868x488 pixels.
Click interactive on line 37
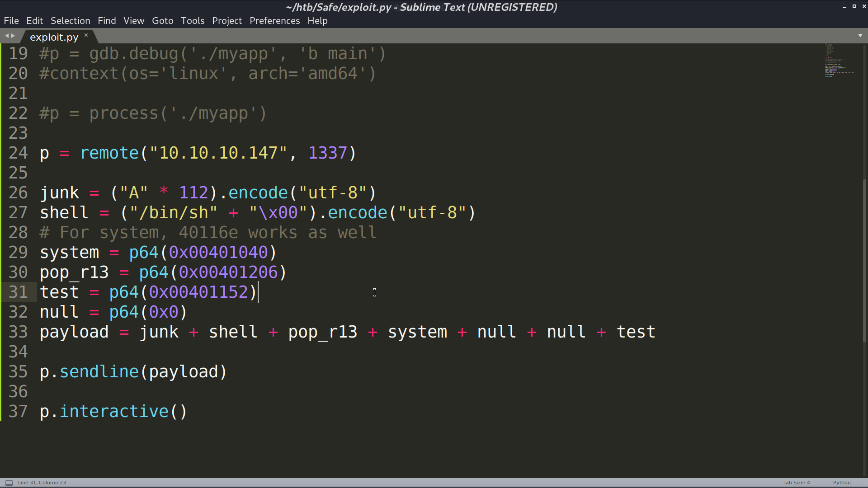pos(114,412)
